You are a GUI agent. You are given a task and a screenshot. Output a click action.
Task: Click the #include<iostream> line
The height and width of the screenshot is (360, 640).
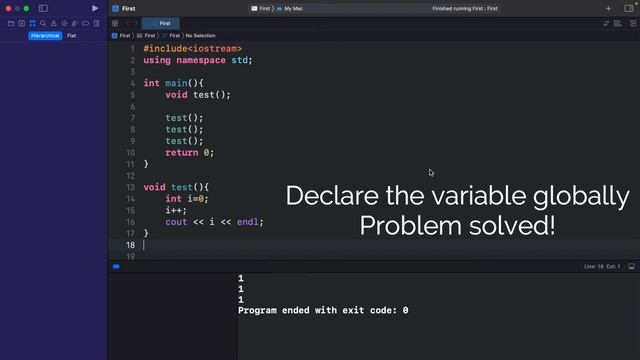tap(193, 49)
